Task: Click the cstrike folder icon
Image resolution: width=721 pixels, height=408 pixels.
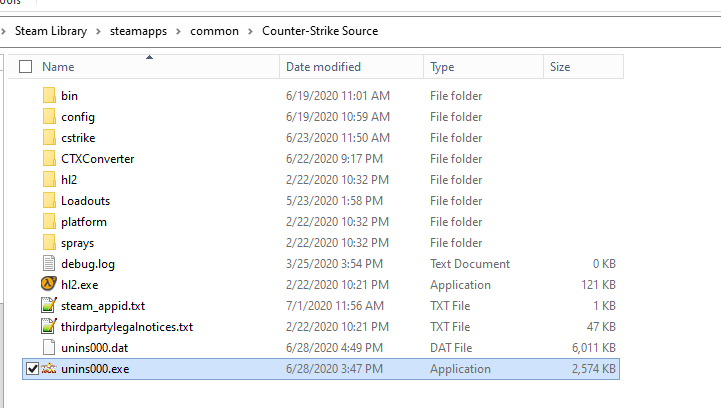Action: coord(49,138)
